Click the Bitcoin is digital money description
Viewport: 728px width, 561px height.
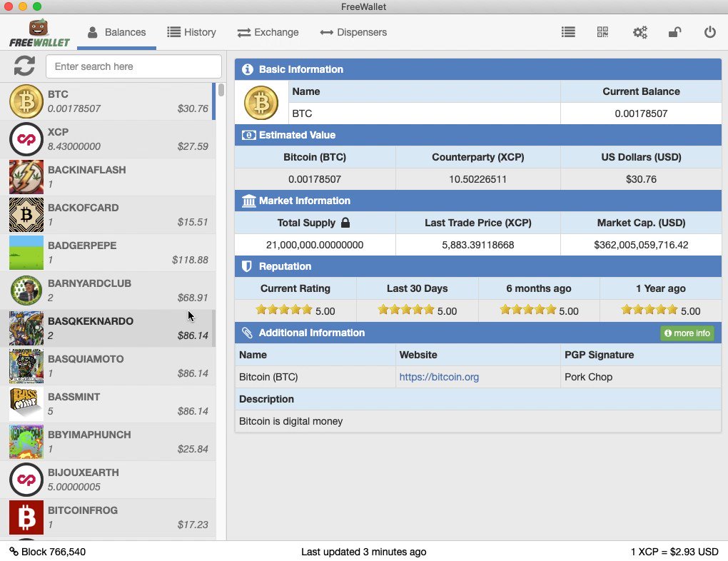[290, 421]
